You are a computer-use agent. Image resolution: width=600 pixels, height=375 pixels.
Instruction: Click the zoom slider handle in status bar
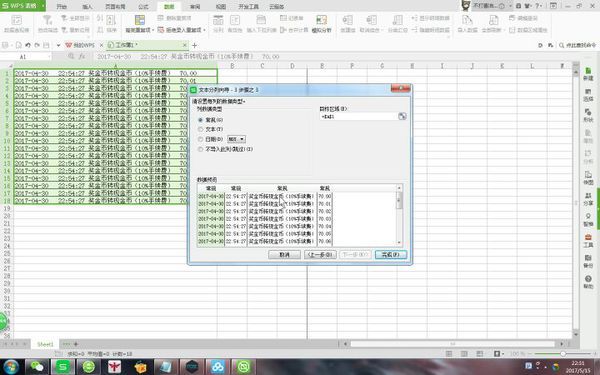click(563, 354)
